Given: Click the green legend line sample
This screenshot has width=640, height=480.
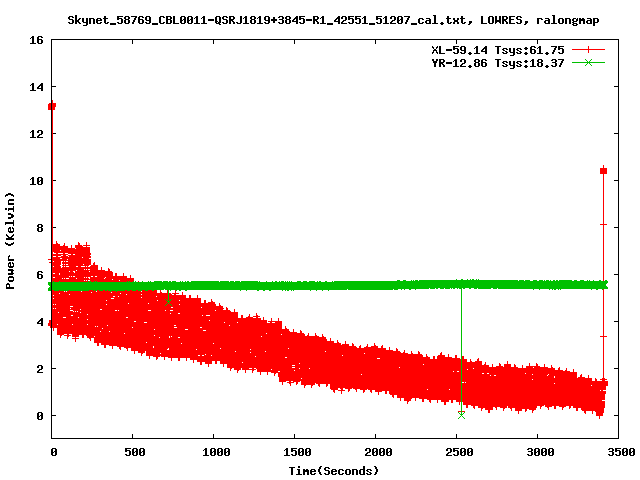Looking at the screenshot, I should 588,62.
